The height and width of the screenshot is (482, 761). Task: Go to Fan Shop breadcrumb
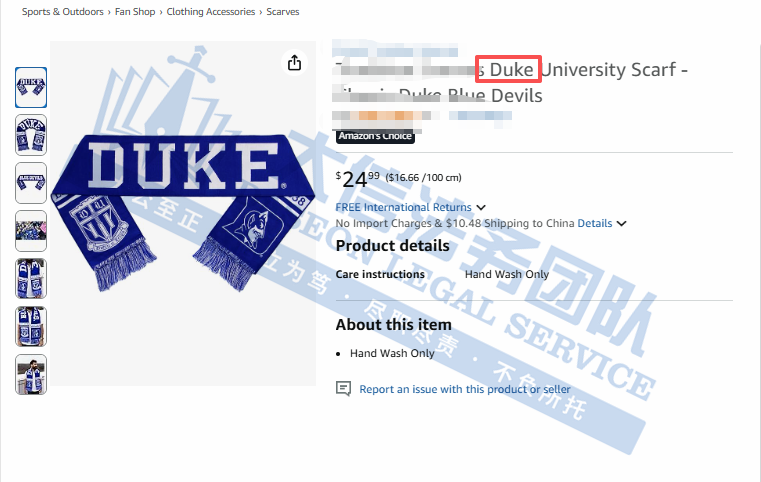135,12
